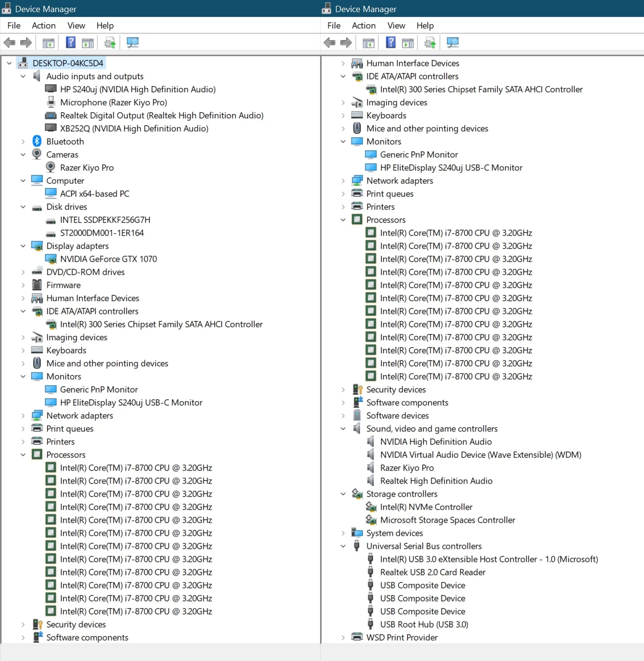The height and width of the screenshot is (661, 644).
Task: Click the DVD/CD-ROM drives disc icon
Action: pos(37,272)
